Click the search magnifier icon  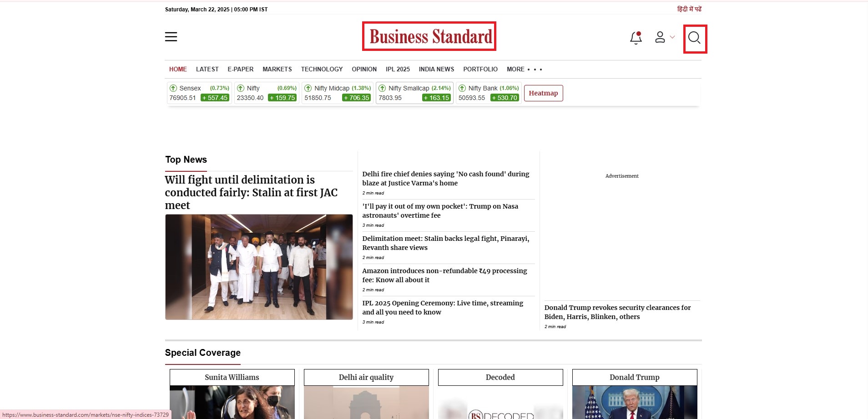tap(694, 38)
